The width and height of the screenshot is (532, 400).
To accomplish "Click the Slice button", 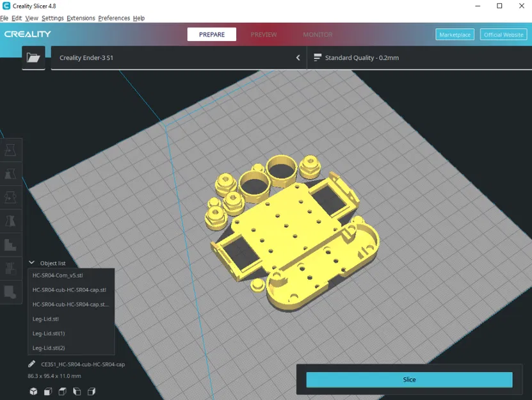I will coord(409,379).
